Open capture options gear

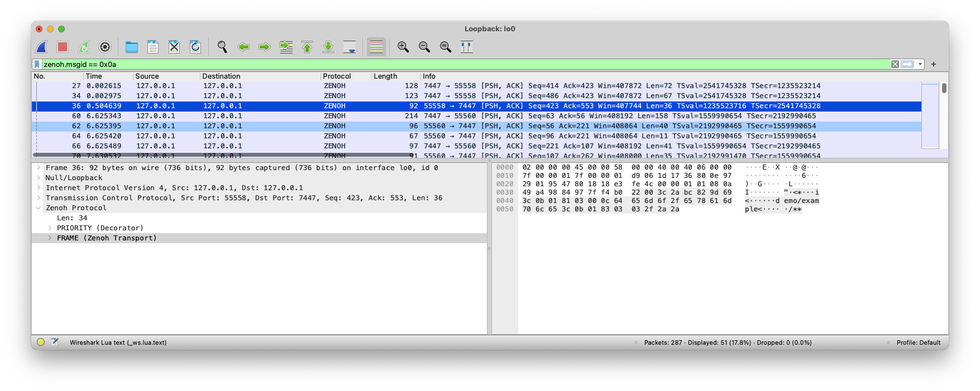coord(105,47)
